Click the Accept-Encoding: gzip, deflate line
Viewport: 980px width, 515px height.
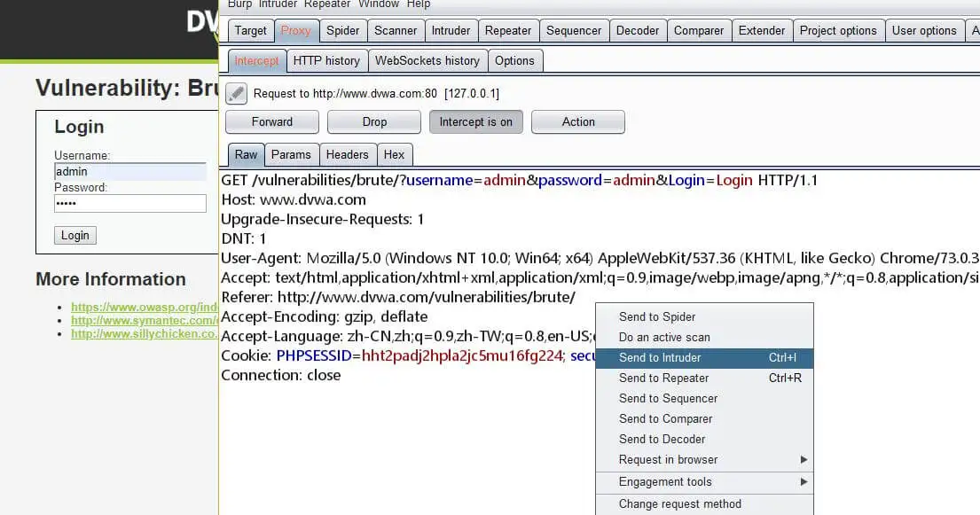325,316
